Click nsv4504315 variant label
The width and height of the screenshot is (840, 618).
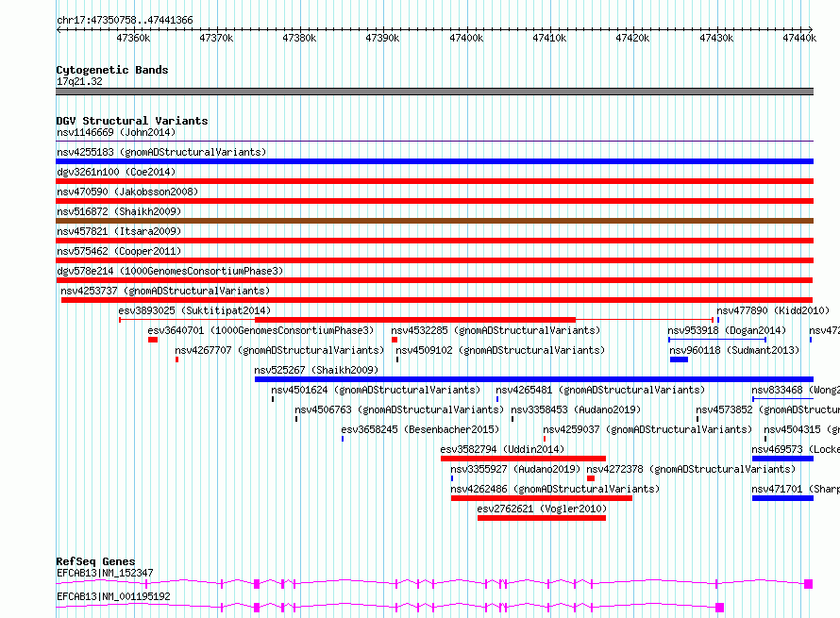click(801, 429)
